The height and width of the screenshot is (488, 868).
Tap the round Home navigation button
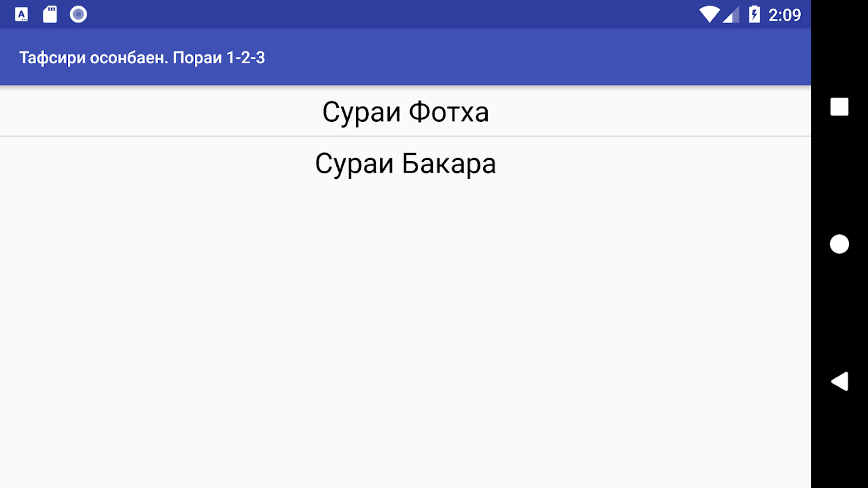tap(839, 244)
